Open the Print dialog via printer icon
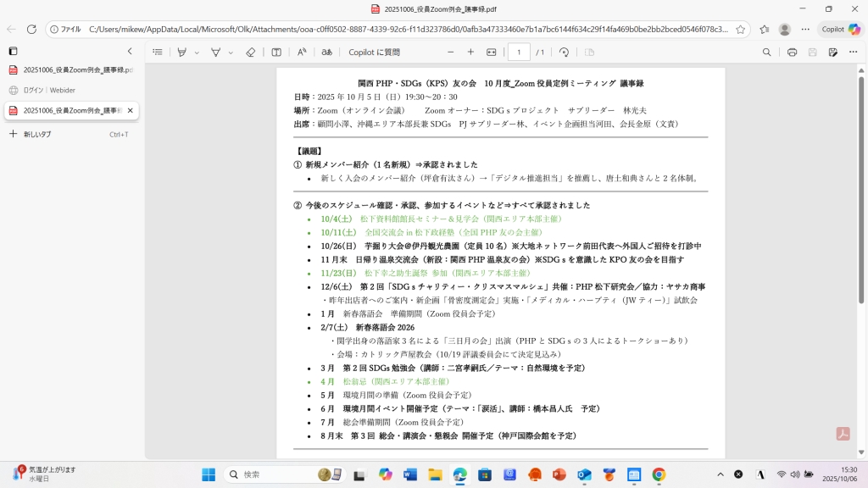 tap(792, 52)
